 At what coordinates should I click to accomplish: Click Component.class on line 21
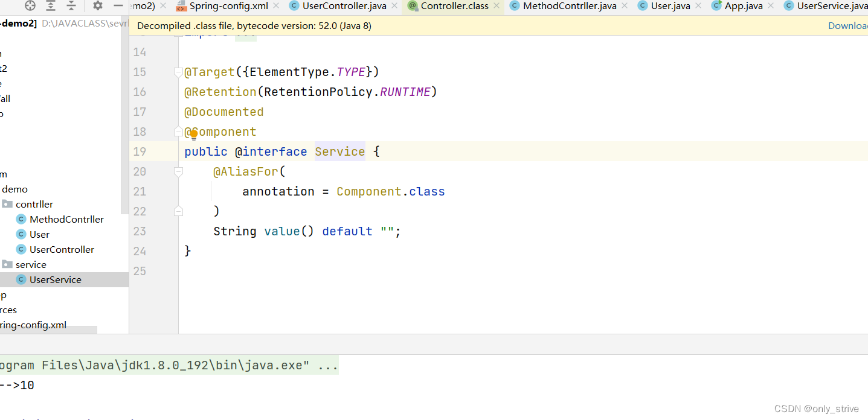pyautogui.click(x=391, y=191)
